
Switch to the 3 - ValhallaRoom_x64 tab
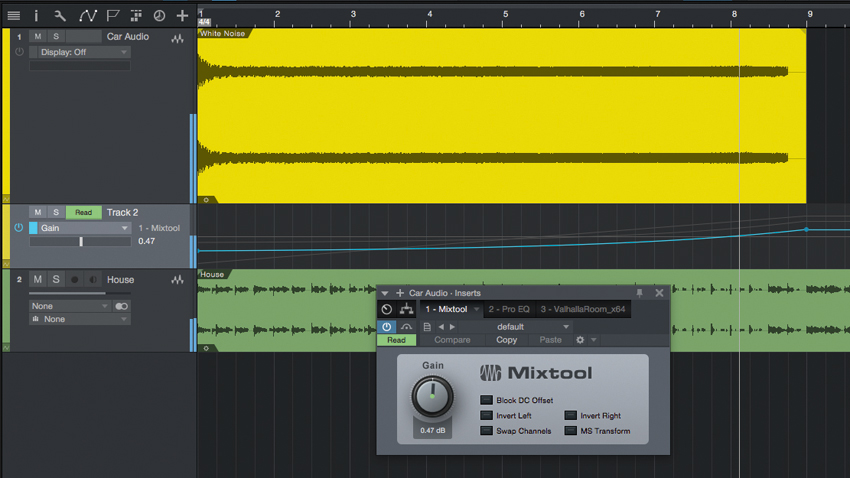583,309
